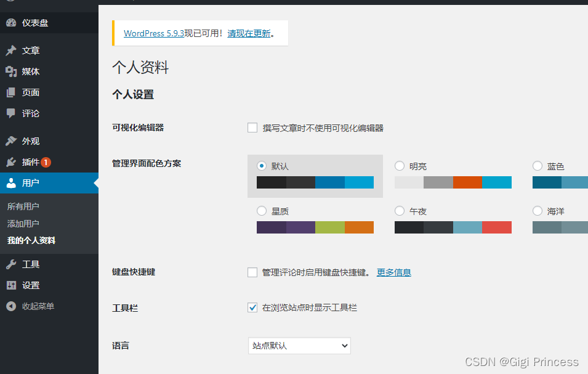
Task: Click the person icon for 用户
Action: point(11,183)
